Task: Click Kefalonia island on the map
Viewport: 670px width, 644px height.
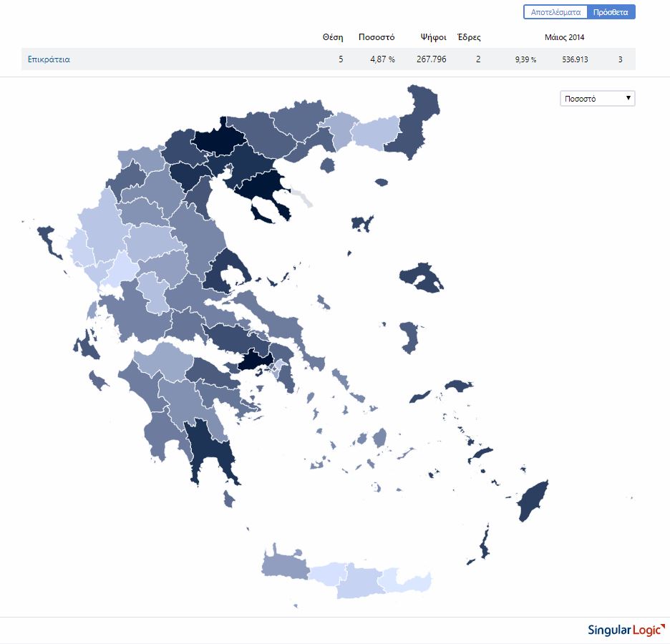Action: 88,344
